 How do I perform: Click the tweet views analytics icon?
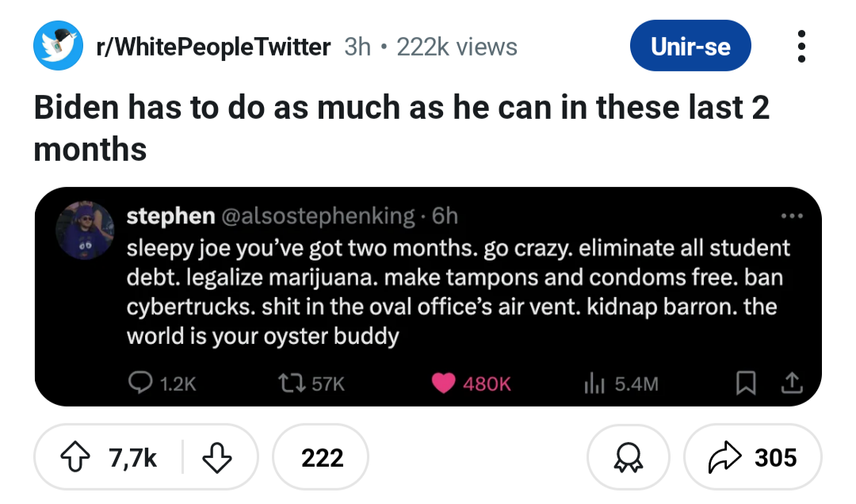pyautogui.click(x=594, y=384)
